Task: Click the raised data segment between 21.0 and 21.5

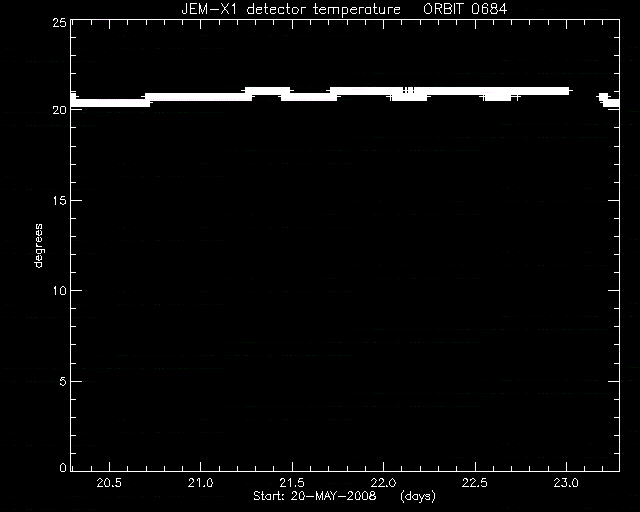Action: [x=267, y=91]
